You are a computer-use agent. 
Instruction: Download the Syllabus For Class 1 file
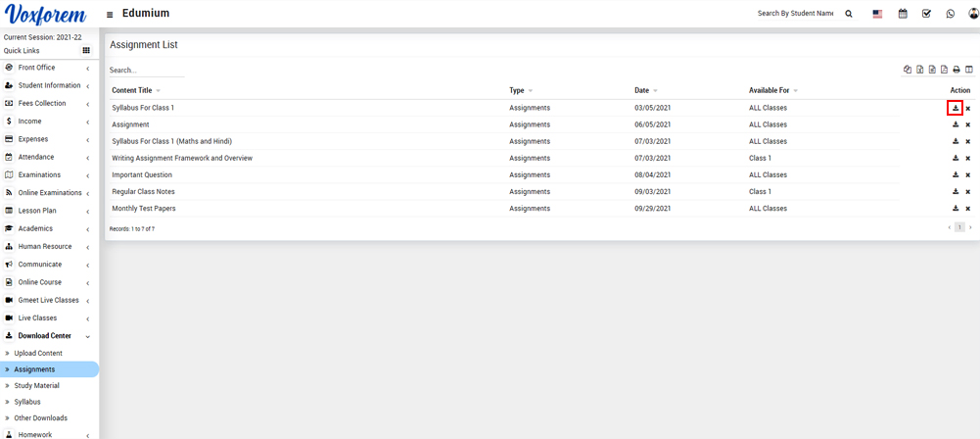(x=955, y=108)
